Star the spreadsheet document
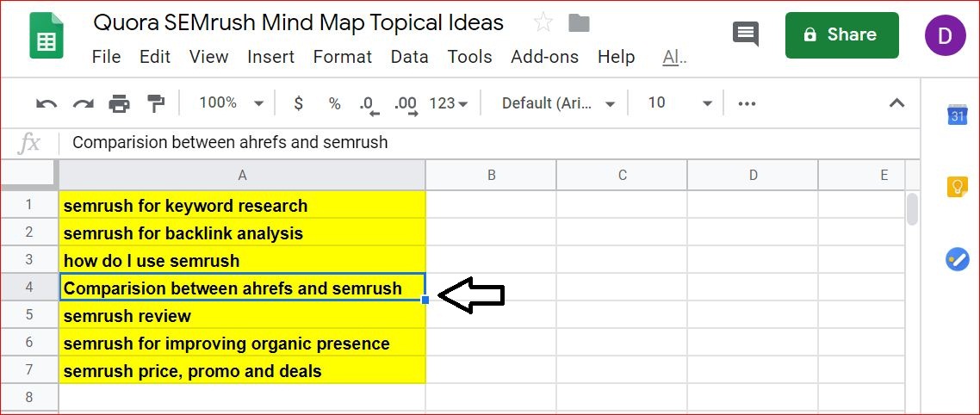 tap(543, 23)
